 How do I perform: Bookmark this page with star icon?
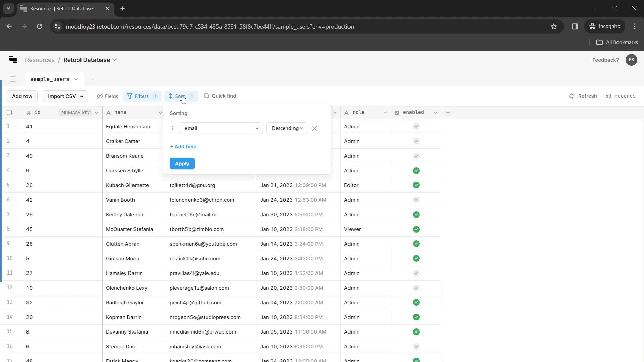click(554, 26)
